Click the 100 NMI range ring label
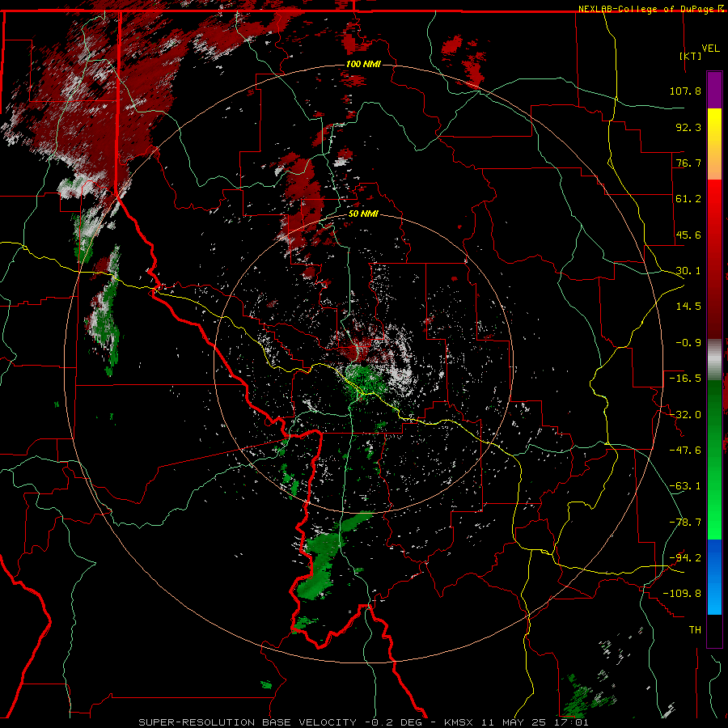This screenshot has height=728, width=728. [x=363, y=64]
